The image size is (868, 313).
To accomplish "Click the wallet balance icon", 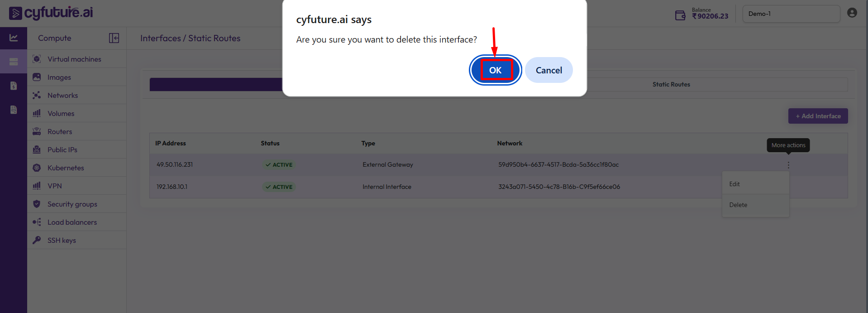I will pyautogui.click(x=680, y=15).
